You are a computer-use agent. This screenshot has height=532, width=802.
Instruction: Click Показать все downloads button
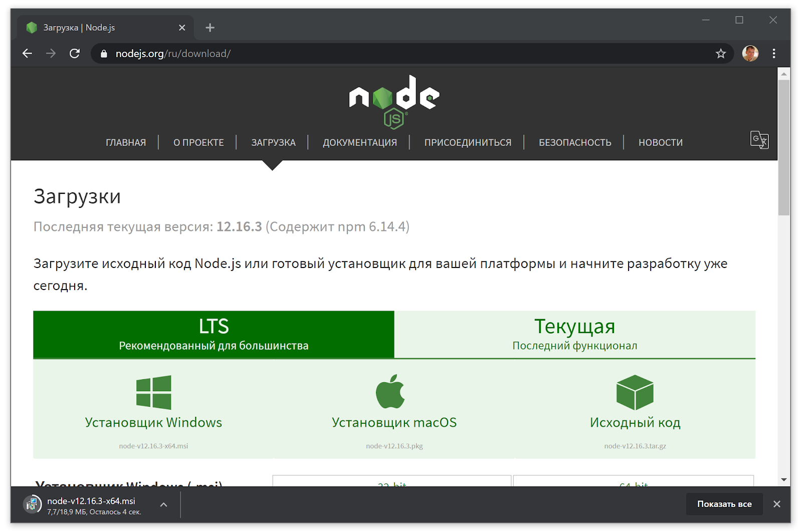coord(724,504)
